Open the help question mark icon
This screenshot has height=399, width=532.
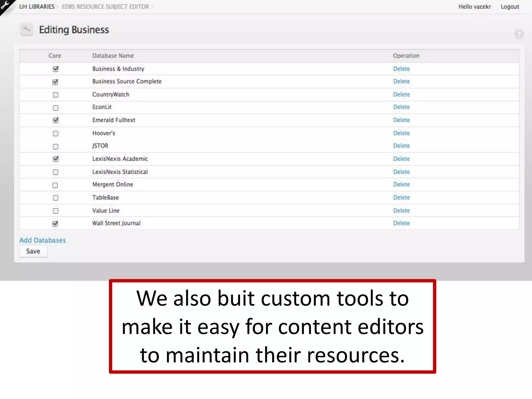click(x=519, y=34)
